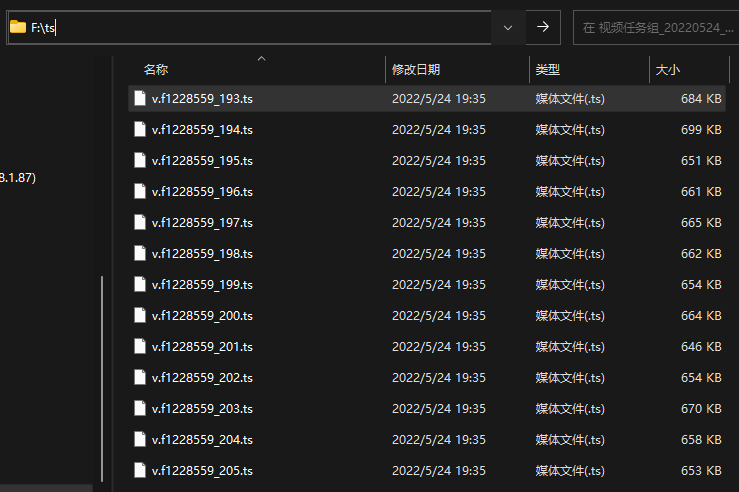Select file name v.f1228559_202.ts
This screenshot has width=739, height=492.
click(202, 377)
